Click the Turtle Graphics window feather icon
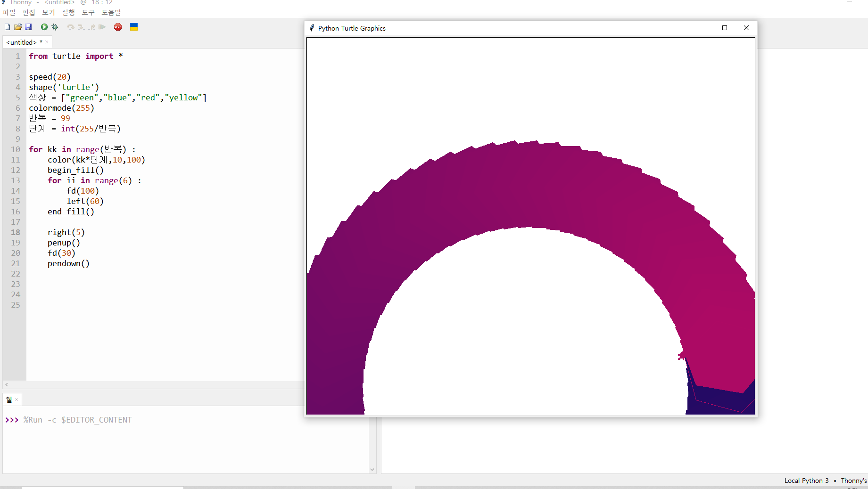Viewport: 868px width, 489px height. [312, 28]
